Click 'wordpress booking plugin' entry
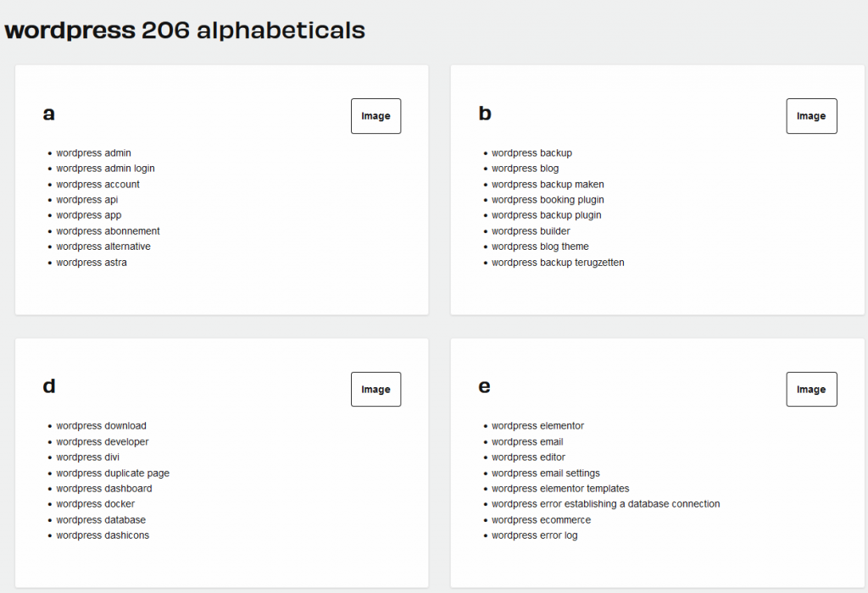The height and width of the screenshot is (593, 868). tap(548, 200)
